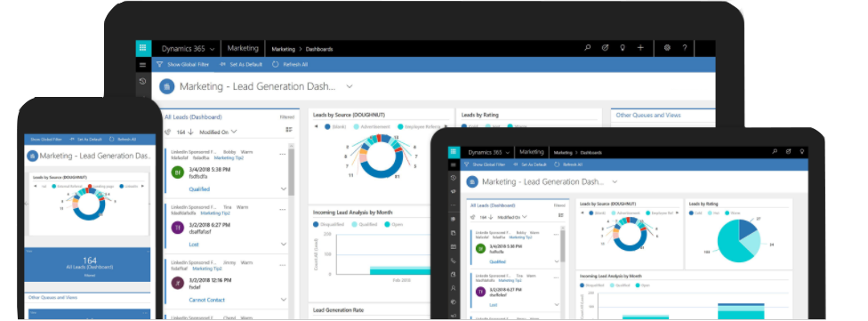Expand dashboard title chevron on small tablet

tap(615, 181)
